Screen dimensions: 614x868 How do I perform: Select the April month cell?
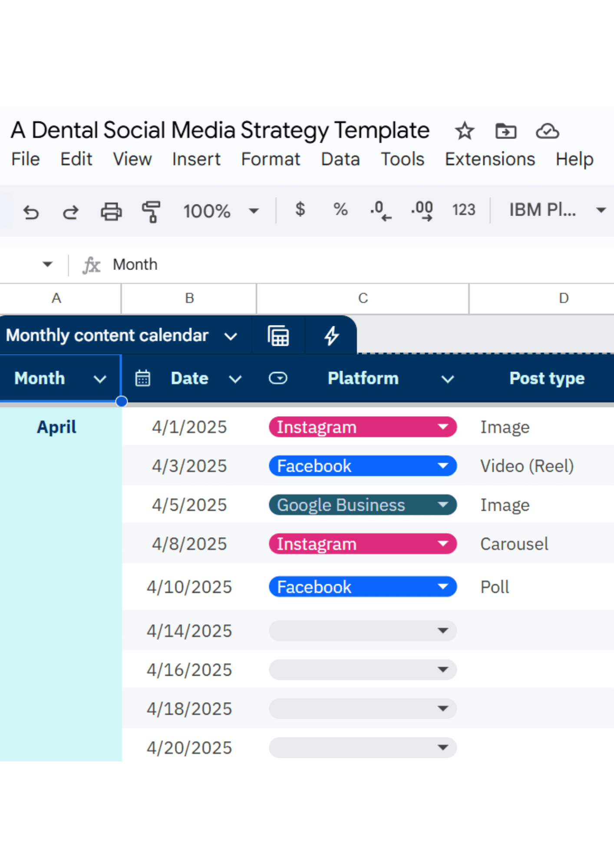(x=56, y=427)
